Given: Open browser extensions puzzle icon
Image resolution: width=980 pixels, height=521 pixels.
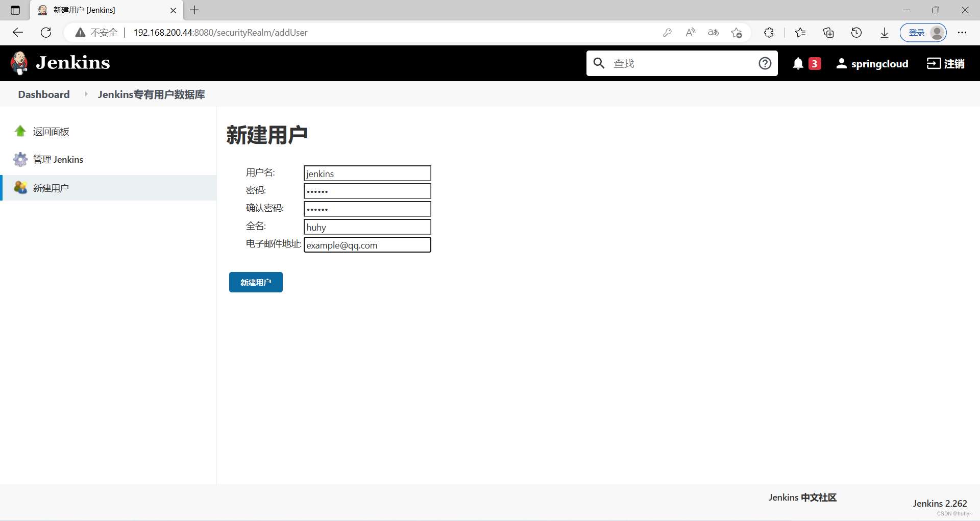Looking at the screenshot, I should [769, 33].
